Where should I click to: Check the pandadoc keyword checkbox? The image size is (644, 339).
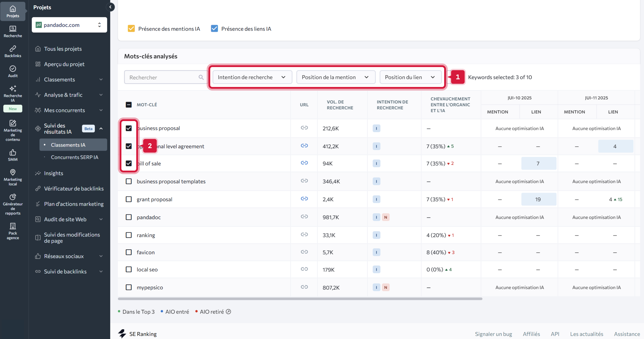[x=128, y=217]
